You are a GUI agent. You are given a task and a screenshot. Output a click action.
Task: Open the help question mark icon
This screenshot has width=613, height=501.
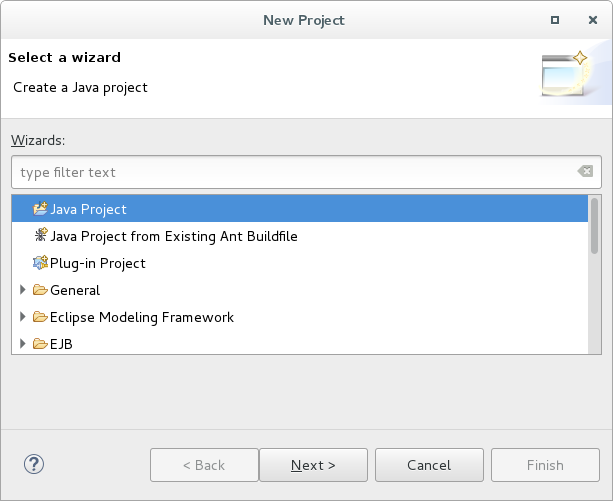coord(34,464)
